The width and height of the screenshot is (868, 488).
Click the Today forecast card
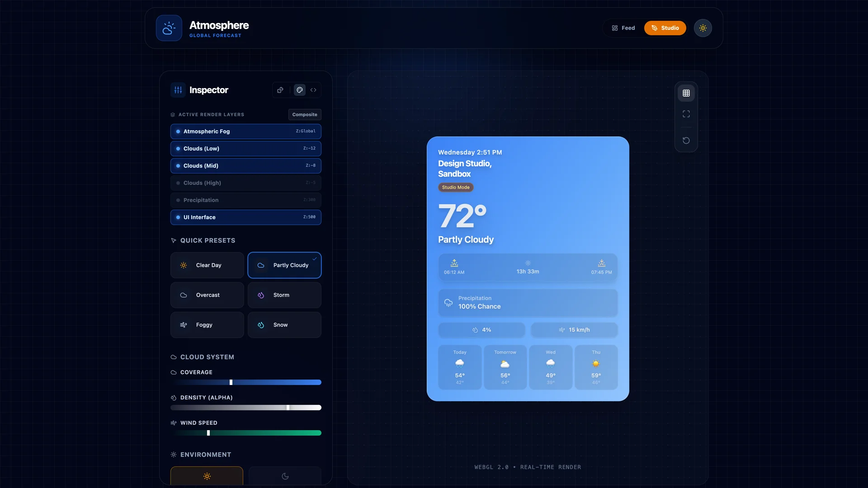click(460, 367)
